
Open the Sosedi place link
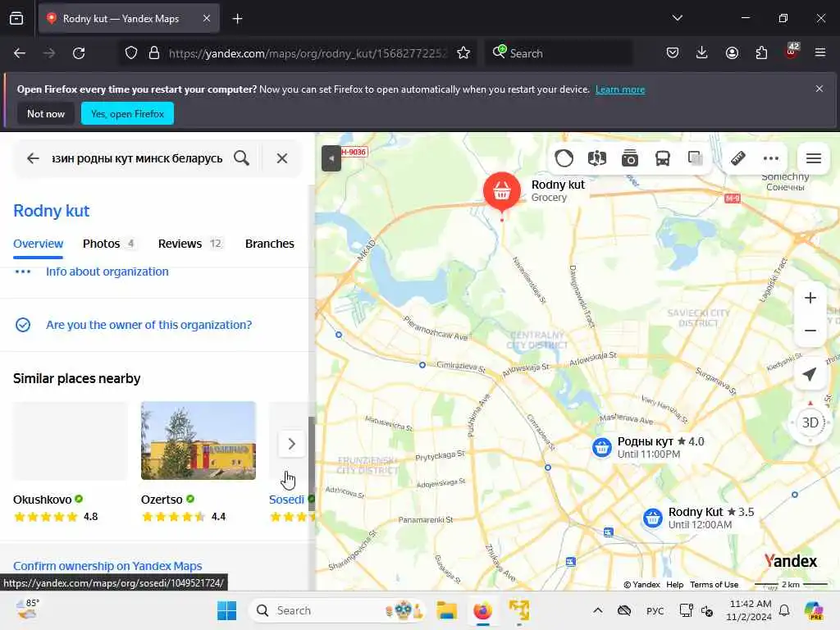pyautogui.click(x=286, y=500)
